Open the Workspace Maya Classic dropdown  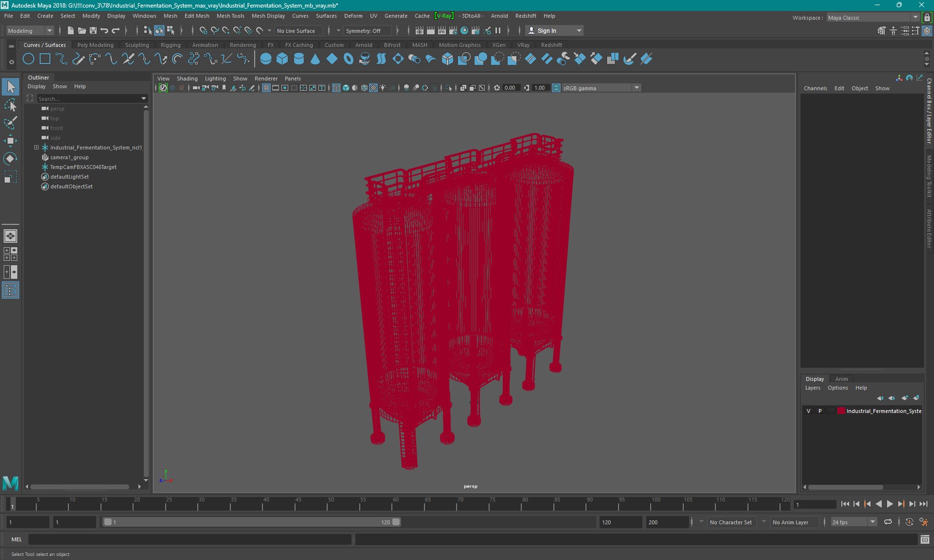coord(873,18)
